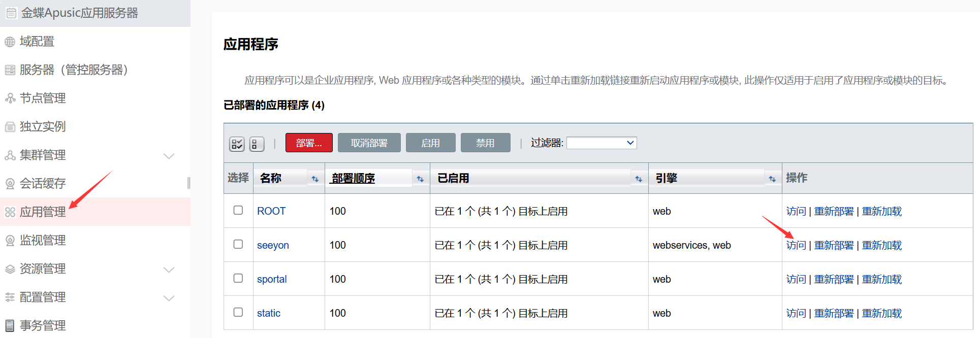The height and width of the screenshot is (338, 980).
Task: Click the layers icon beside 资源管理
Action: (10, 269)
